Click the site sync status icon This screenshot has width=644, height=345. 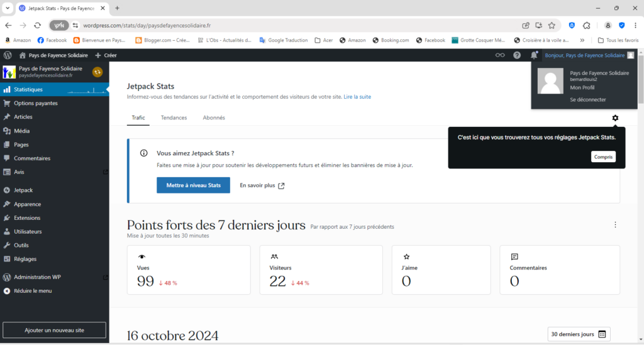(97, 72)
